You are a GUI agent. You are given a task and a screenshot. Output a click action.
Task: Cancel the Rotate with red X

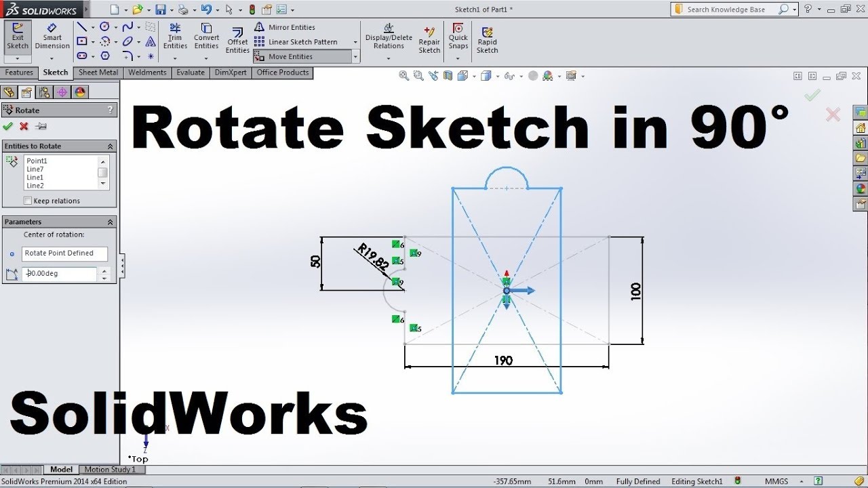point(24,126)
